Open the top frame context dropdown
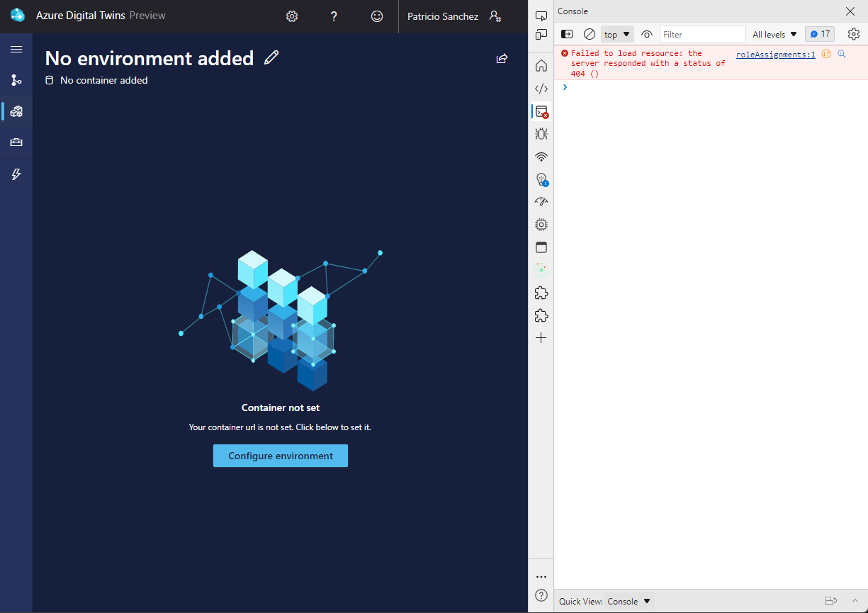This screenshot has width=868, height=613. [x=616, y=33]
